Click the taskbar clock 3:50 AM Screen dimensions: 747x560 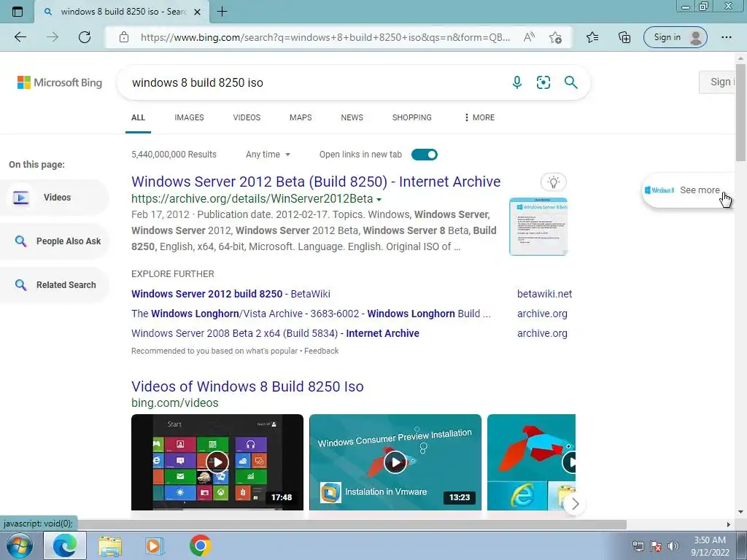tap(710, 540)
